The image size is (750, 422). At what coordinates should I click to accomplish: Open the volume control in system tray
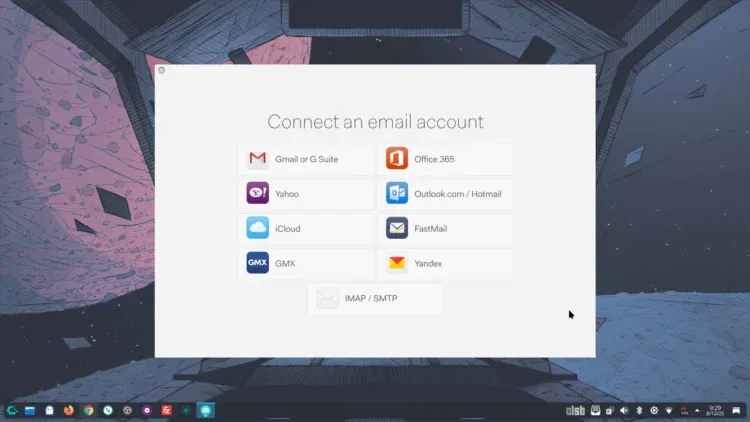point(624,411)
